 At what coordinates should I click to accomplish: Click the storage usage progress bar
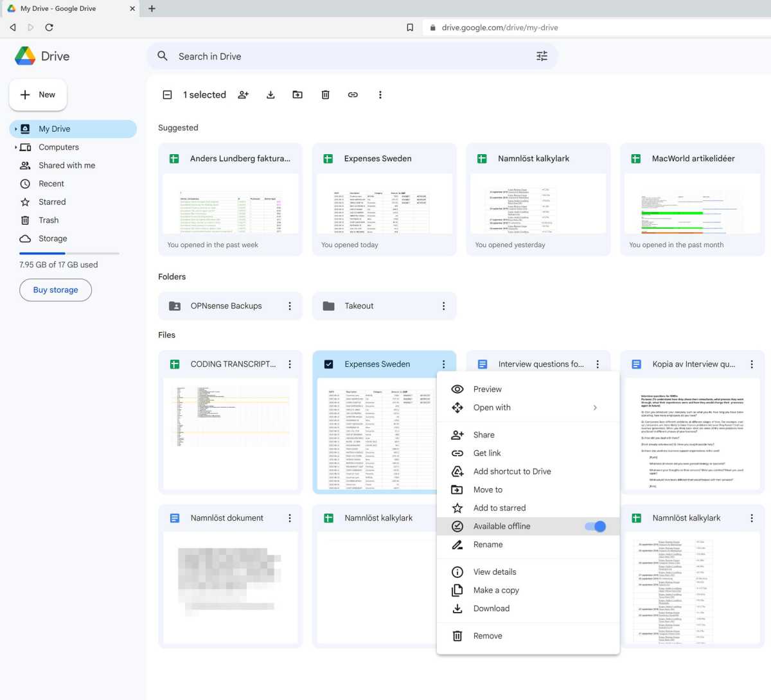(69, 254)
